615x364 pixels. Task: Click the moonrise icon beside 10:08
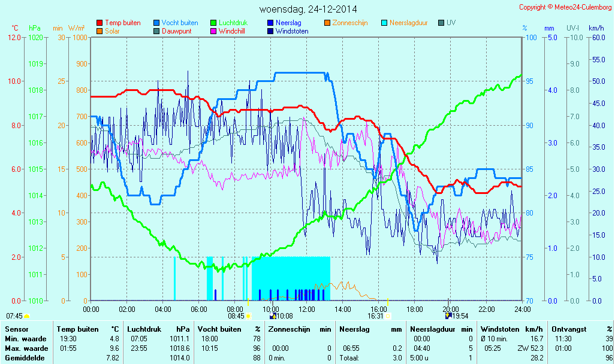click(273, 316)
